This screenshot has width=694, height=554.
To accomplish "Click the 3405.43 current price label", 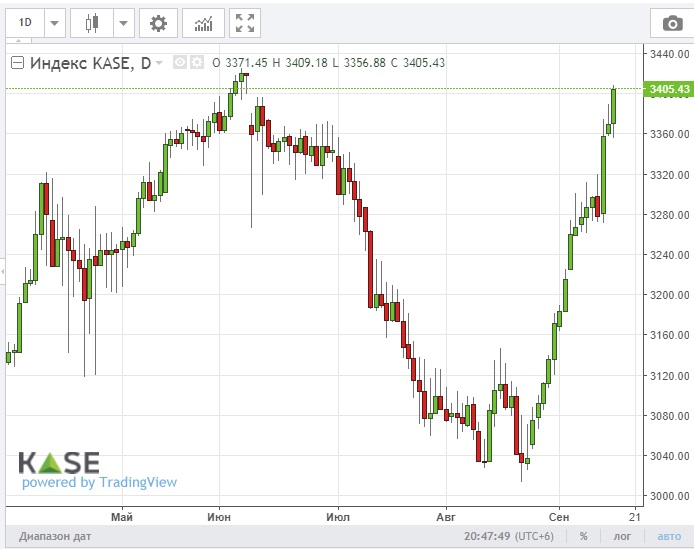I will [669, 89].
